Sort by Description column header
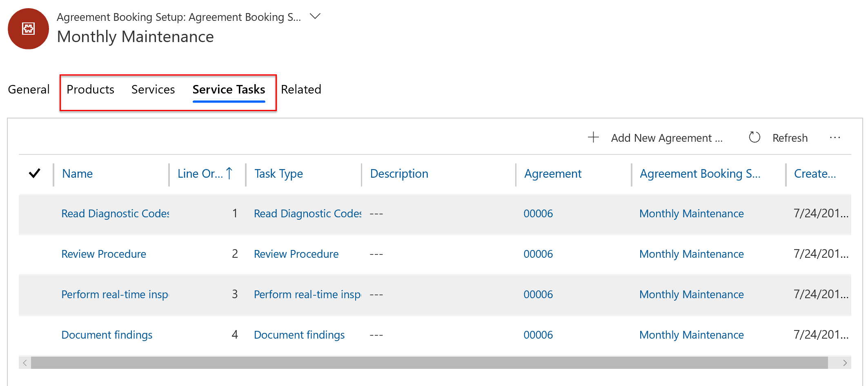The width and height of the screenshot is (868, 386). tap(399, 174)
